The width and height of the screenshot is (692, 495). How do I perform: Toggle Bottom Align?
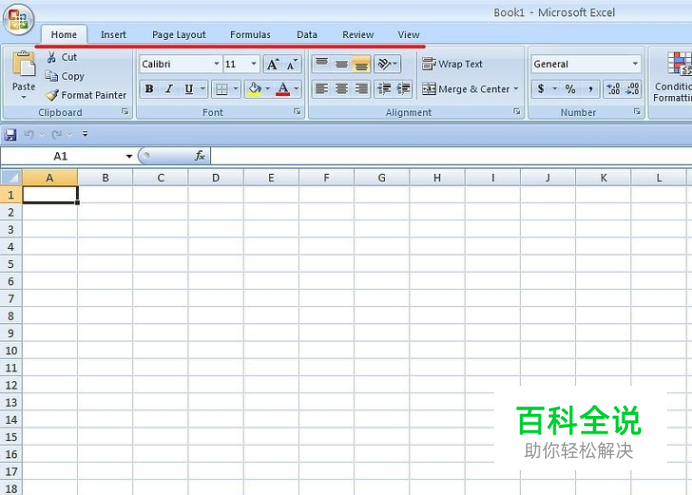point(361,64)
